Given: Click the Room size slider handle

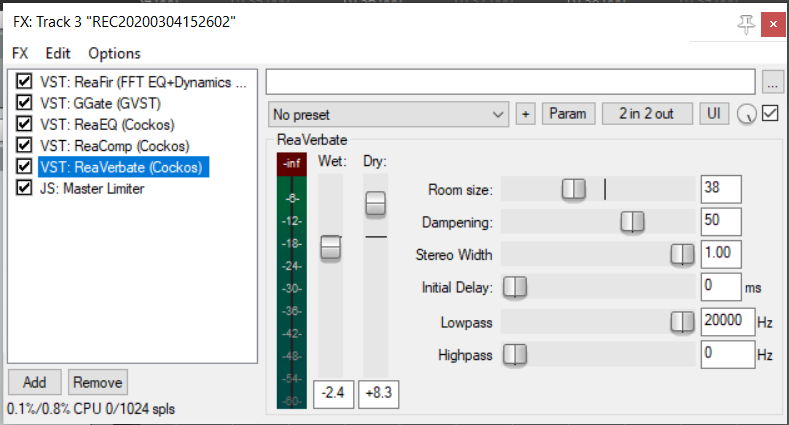Looking at the screenshot, I should click(x=573, y=190).
